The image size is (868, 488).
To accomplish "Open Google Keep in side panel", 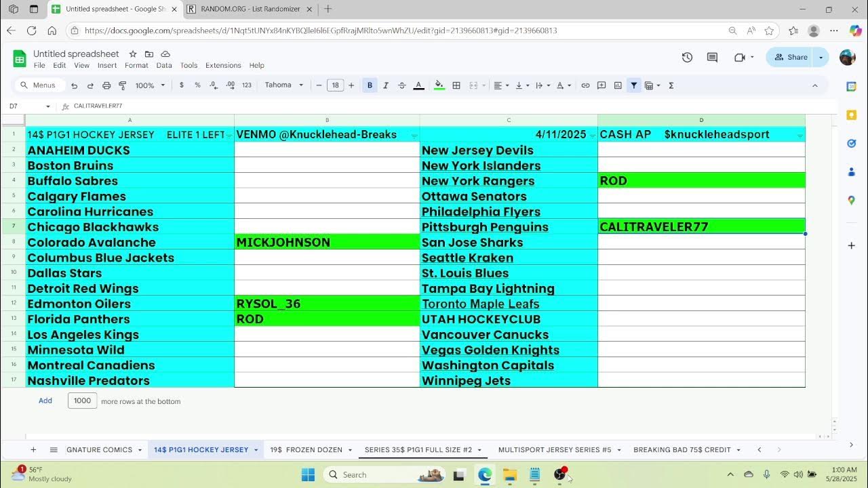I will pyautogui.click(x=852, y=115).
